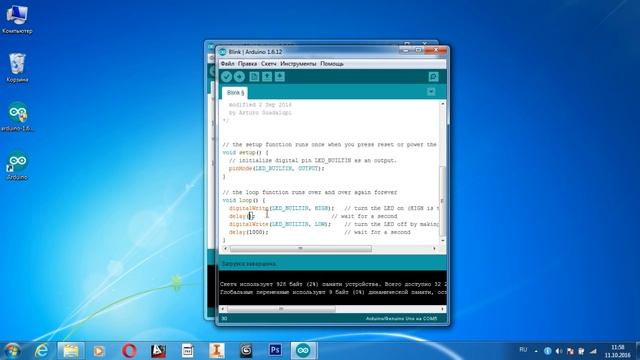Viewport: 640px width, 360px height.
Task: Click editor scroll down arrow
Action: point(442,241)
